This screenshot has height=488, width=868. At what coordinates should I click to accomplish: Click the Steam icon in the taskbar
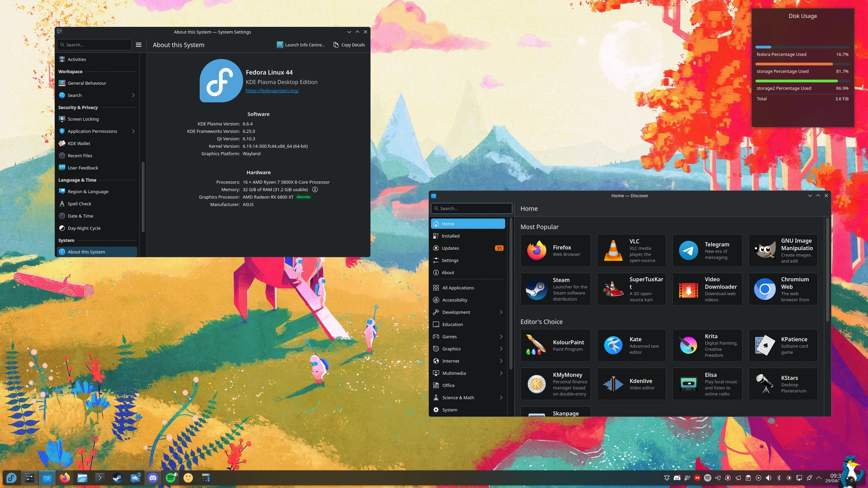pos(118,478)
